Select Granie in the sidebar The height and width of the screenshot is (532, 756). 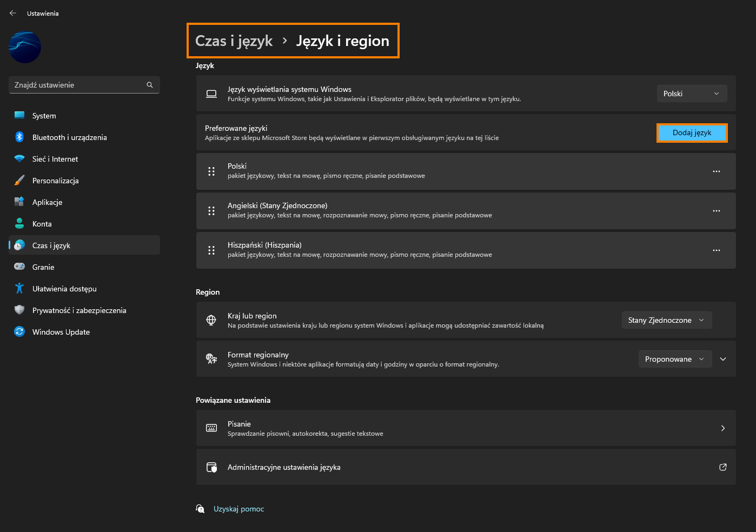click(84, 267)
